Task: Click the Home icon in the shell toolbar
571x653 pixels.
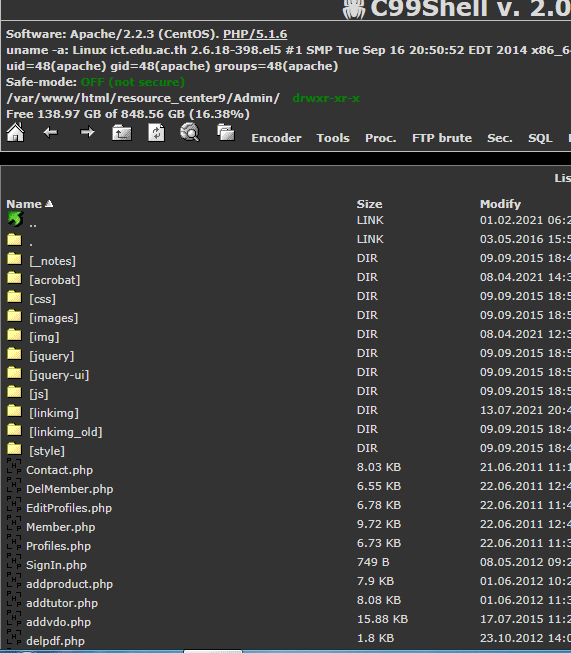Action: 15,133
